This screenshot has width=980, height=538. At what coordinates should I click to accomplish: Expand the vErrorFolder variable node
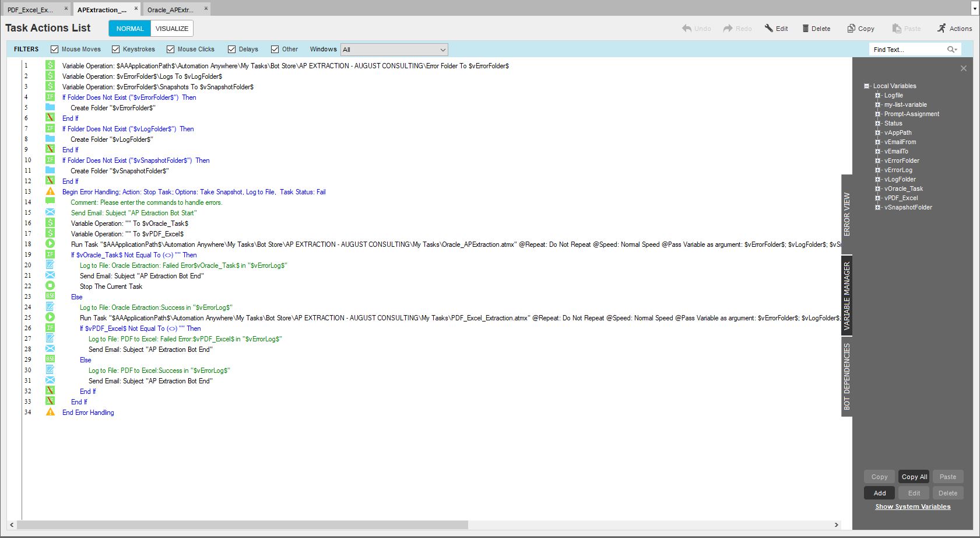coord(877,160)
